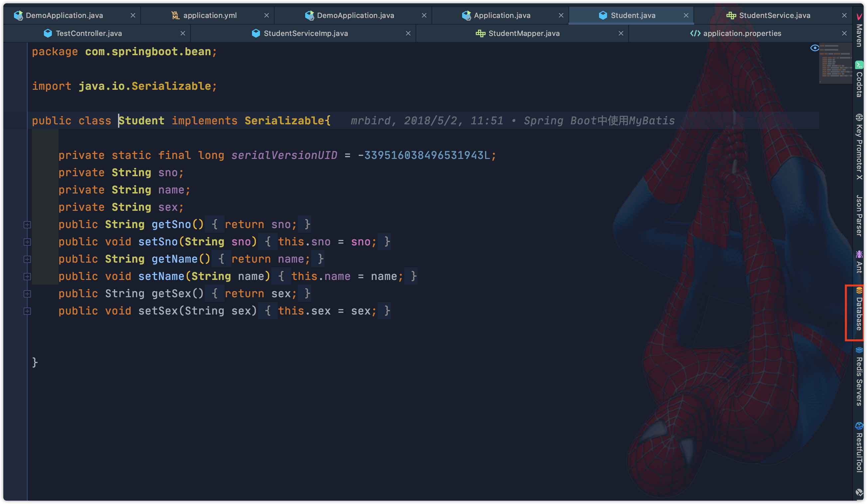The width and height of the screenshot is (867, 504).
Task: Expand the folded getSex() method
Action: tap(27, 294)
